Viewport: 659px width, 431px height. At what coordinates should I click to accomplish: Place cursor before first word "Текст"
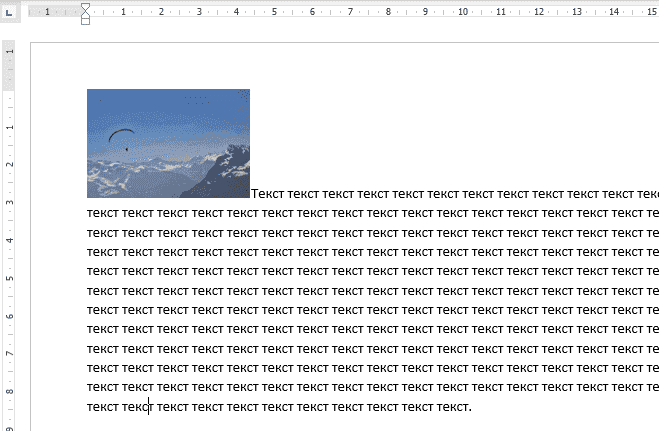pos(252,193)
